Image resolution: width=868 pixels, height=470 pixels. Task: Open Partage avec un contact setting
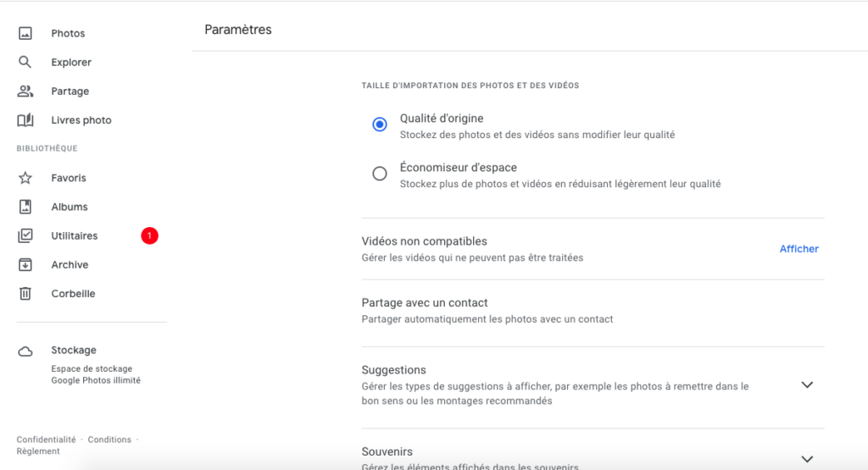(593, 311)
